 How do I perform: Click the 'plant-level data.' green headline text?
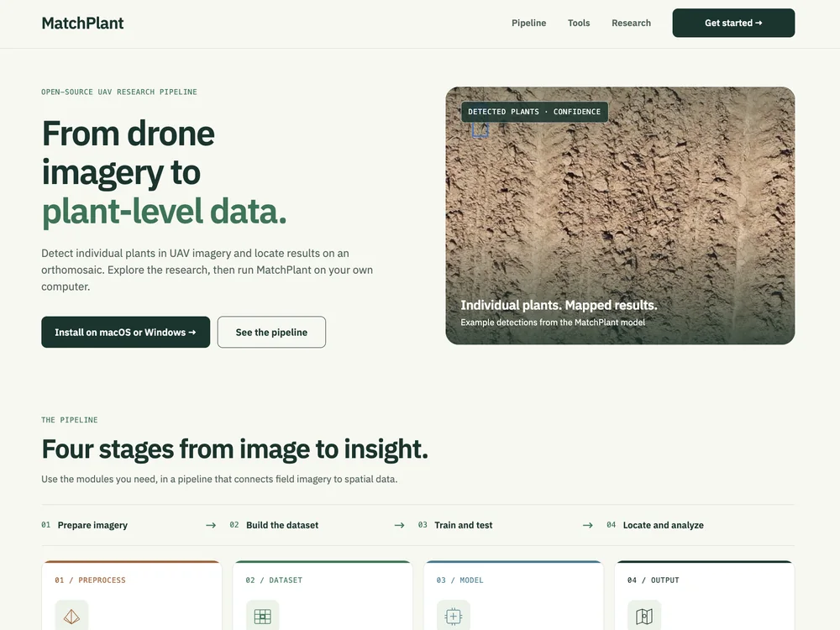(x=164, y=212)
